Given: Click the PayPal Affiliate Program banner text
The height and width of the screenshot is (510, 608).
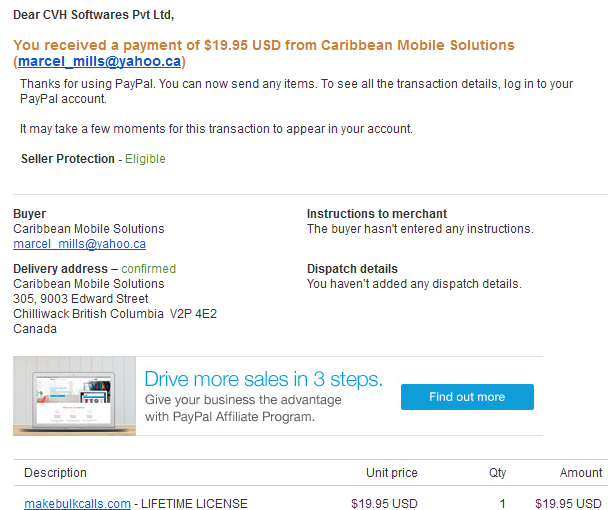Looking at the screenshot, I should point(243,408).
